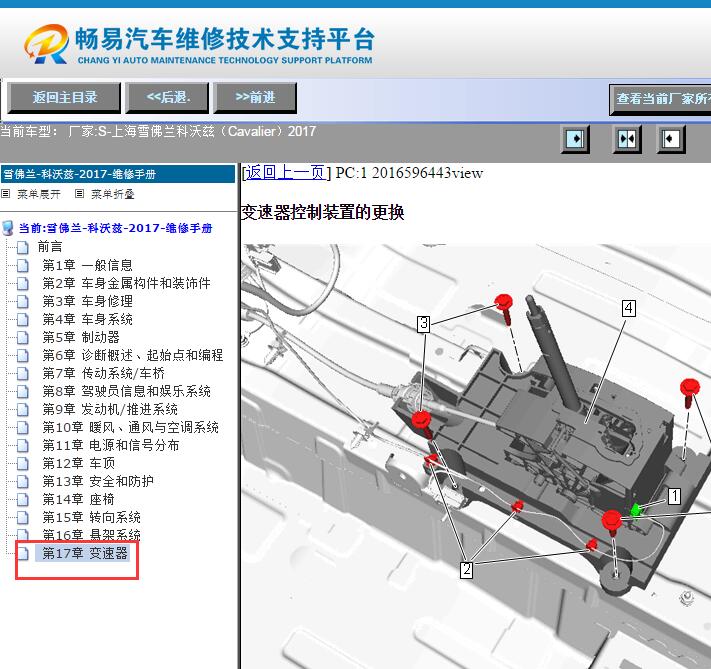
Task: Click the page icon beside 第9章
Action: [23, 410]
